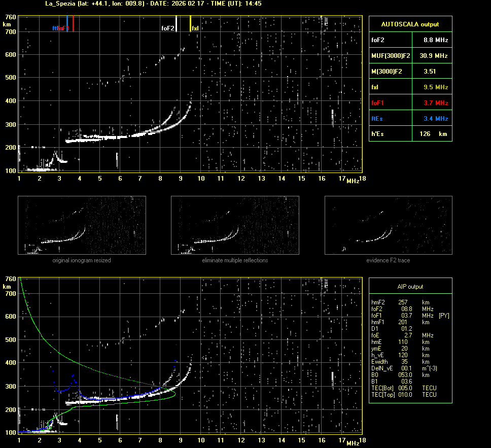Select the blue ftEs marker line
Viewport: 491px width, 448px height.
pyautogui.click(x=67, y=24)
